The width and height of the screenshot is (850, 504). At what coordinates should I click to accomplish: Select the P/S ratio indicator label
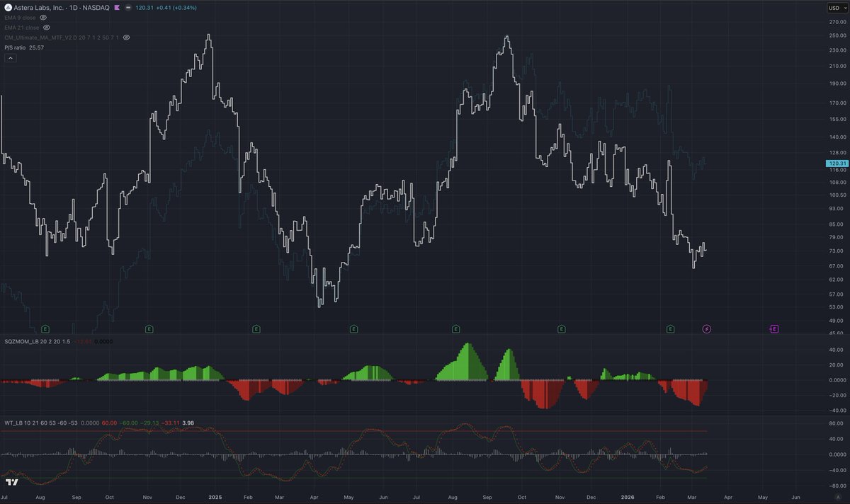click(x=14, y=47)
